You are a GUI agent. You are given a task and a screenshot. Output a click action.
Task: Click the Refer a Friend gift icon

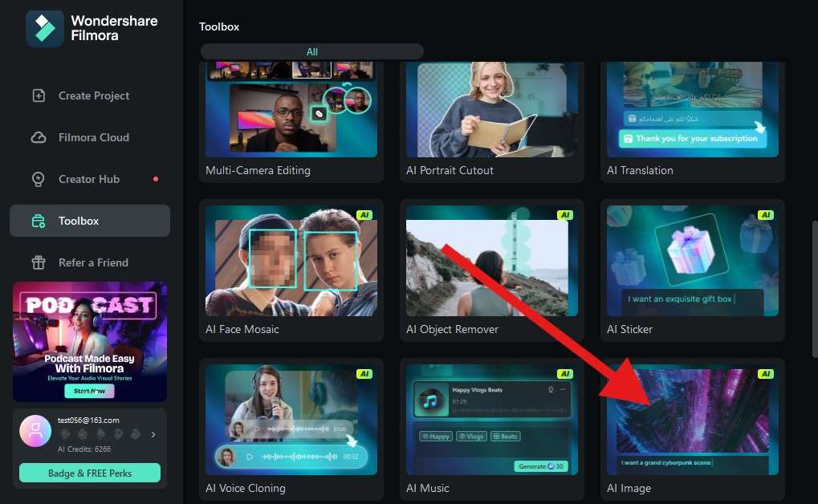click(x=39, y=262)
